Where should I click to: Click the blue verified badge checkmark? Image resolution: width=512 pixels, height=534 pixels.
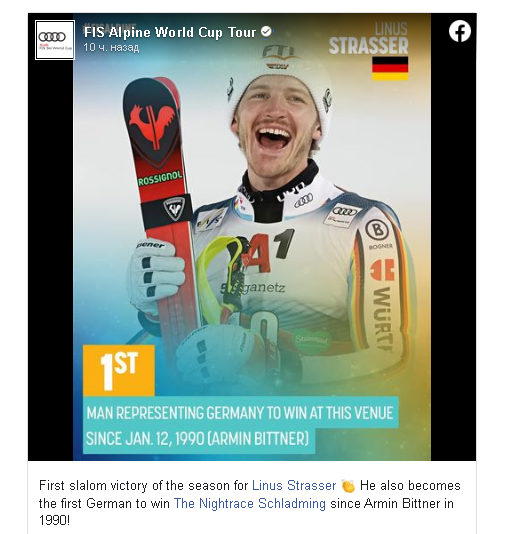(x=266, y=32)
